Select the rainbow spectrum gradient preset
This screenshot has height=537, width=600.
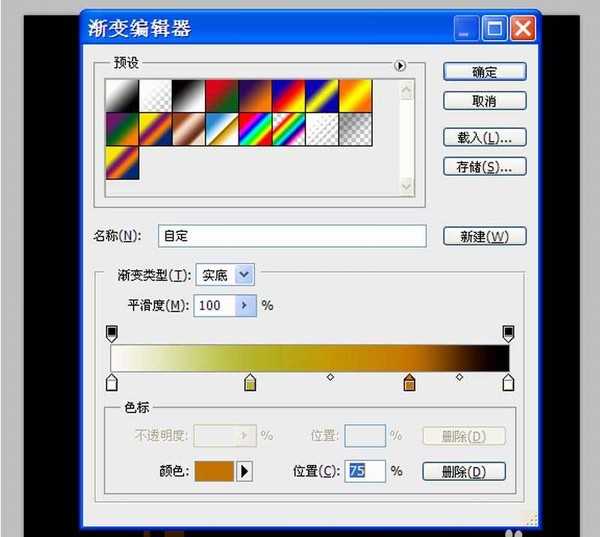pyautogui.click(x=255, y=129)
